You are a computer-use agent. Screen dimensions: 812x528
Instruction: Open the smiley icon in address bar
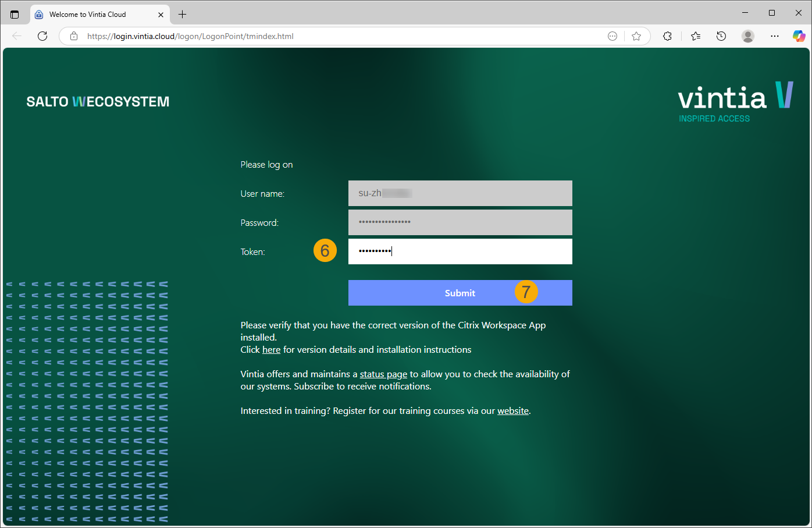pyautogui.click(x=612, y=36)
